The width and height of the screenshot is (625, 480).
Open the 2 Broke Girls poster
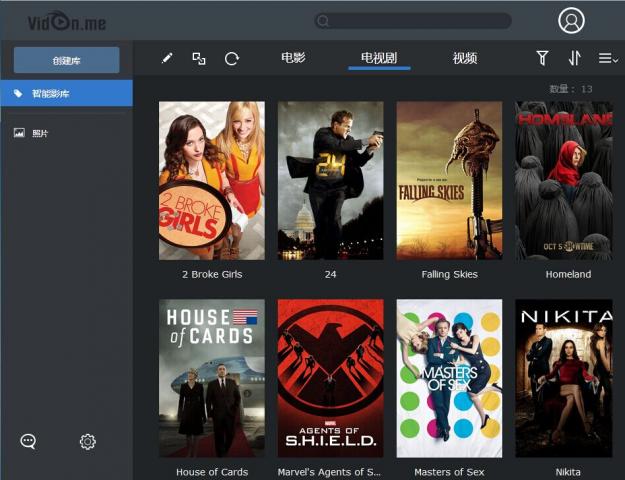[x=212, y=181]
